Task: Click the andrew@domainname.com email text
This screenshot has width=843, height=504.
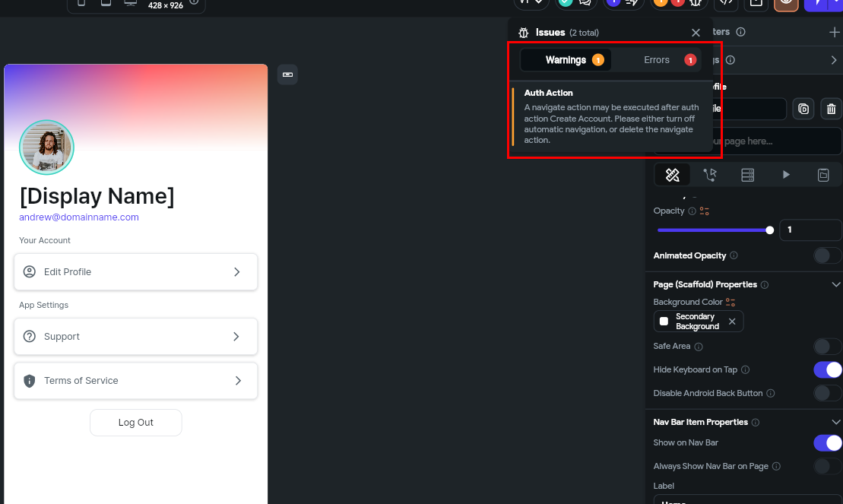Action: pos(79,217)
